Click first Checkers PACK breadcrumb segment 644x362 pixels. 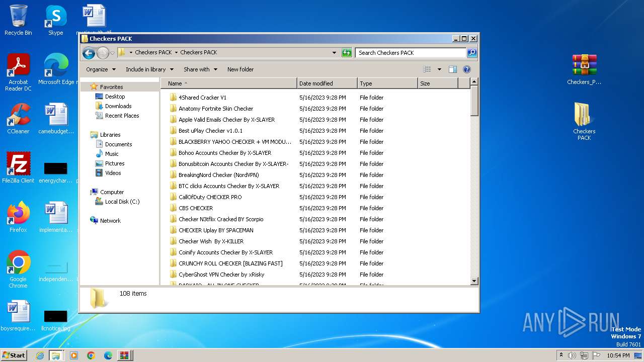pos(153,52)
